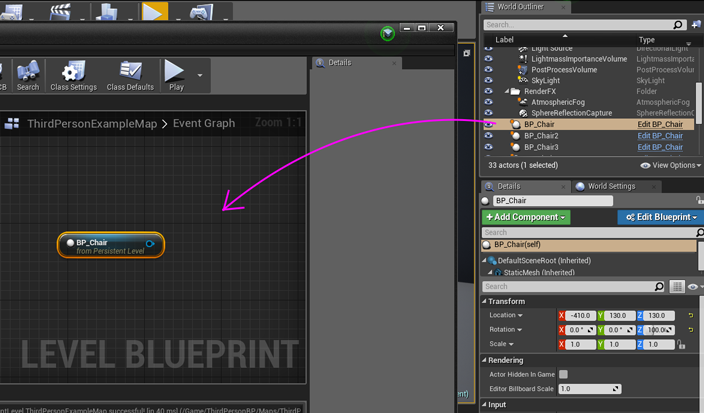This screenshot has height=413, width=704.
Task: Click the green tutorial graduation-cap icon
Action: [x=387, y=33]
